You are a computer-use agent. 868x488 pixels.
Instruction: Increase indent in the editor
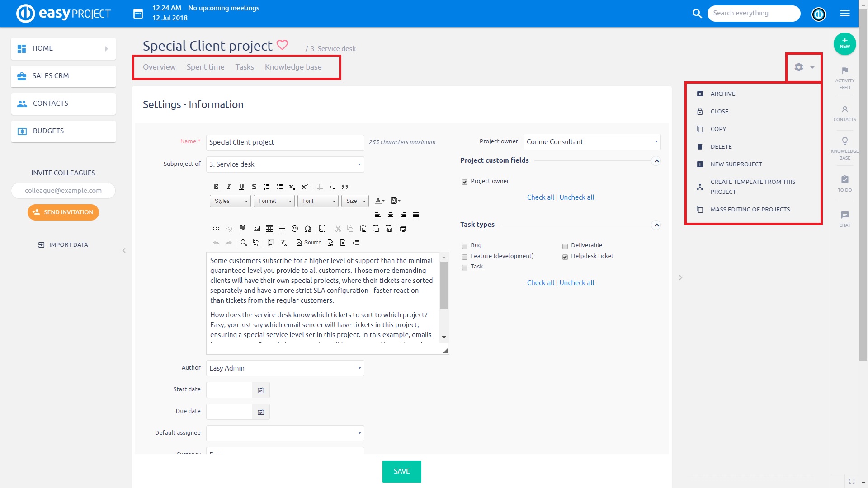click(x=332, y=187)
